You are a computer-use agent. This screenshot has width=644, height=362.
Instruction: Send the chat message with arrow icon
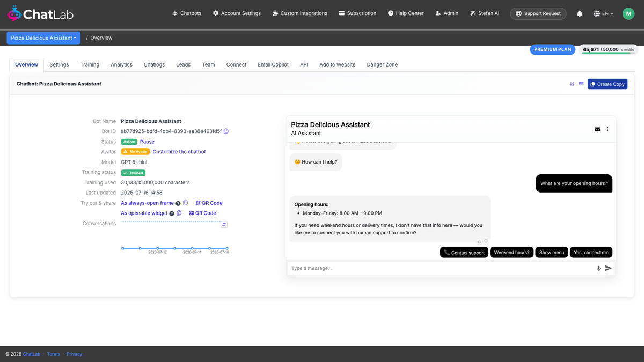(609, 268)
